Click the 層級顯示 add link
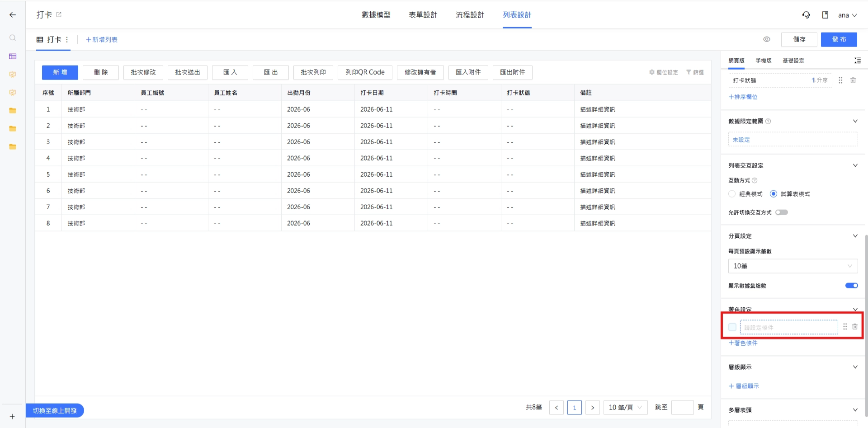868x428 pixels. (744, 386)
